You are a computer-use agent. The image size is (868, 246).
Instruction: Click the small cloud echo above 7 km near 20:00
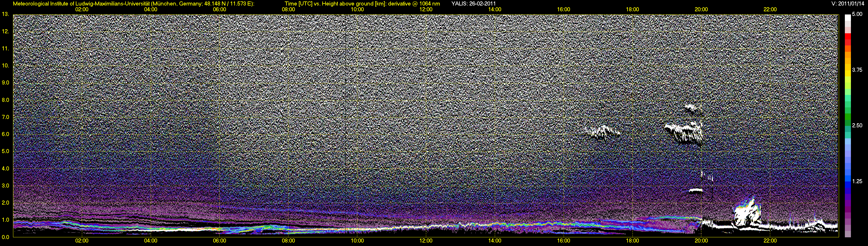point(692,109)
